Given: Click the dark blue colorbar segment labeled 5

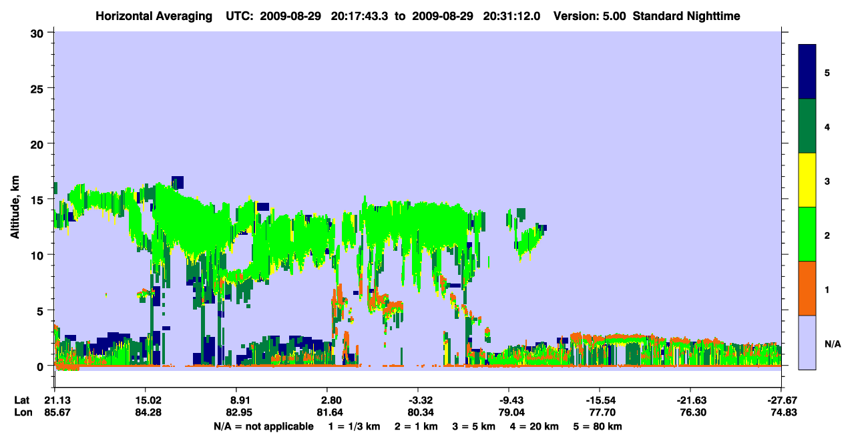Looking at the screenshot, I should pos(807,72).
